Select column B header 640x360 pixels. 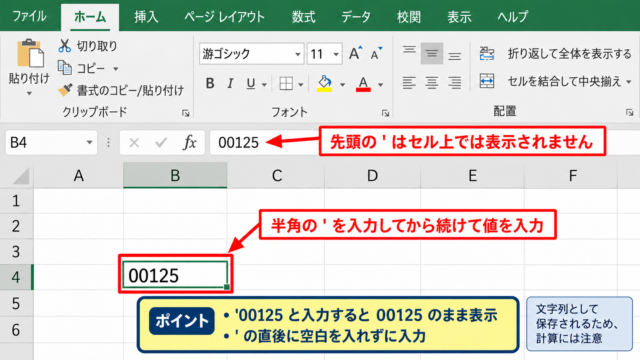(175, 176)
